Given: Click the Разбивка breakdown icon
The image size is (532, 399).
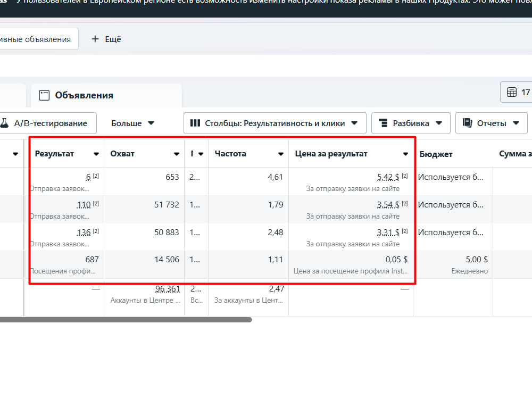Looking at the screenshot, I should pyautogui.click(x=383, y=123).
